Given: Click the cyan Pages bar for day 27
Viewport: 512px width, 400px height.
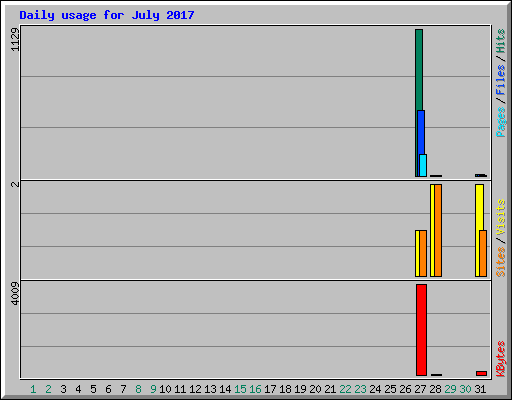Looking at the screenshot, I should [x=423, y=165].
